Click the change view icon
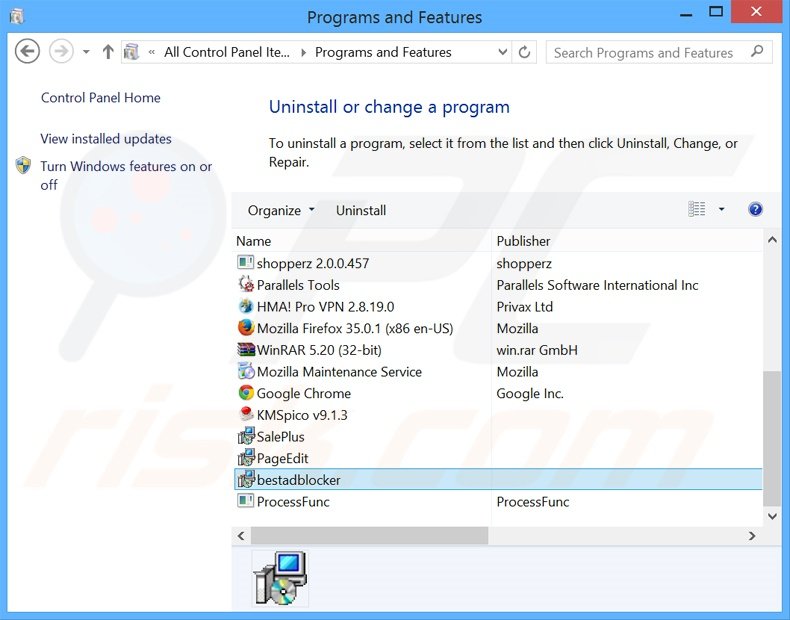This screenshot has height=620, width=790. 697,209
